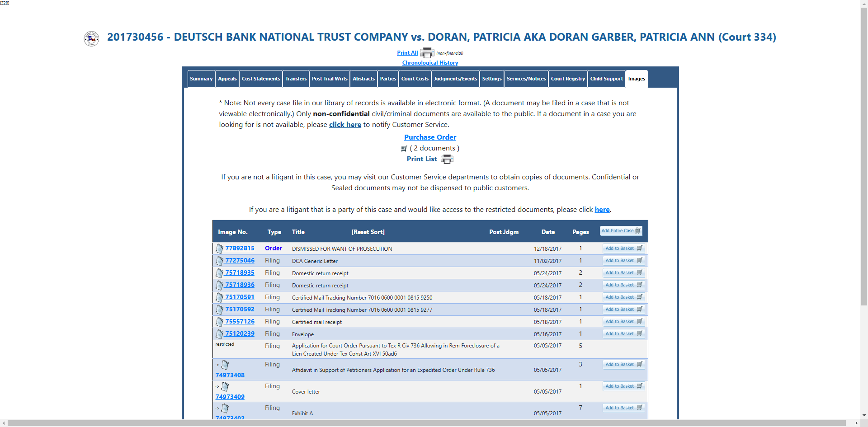
Task: Switch to the Settings tab
Action: click(492, 79)
